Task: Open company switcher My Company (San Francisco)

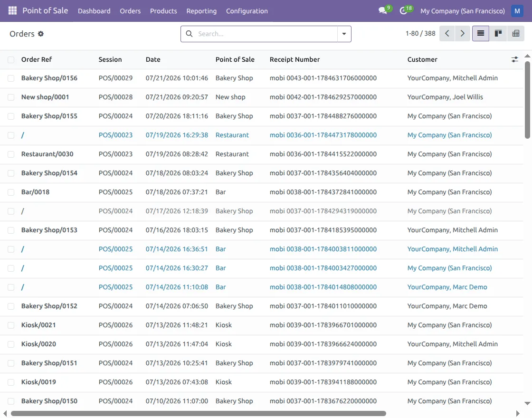Action: tap(463, 11)
